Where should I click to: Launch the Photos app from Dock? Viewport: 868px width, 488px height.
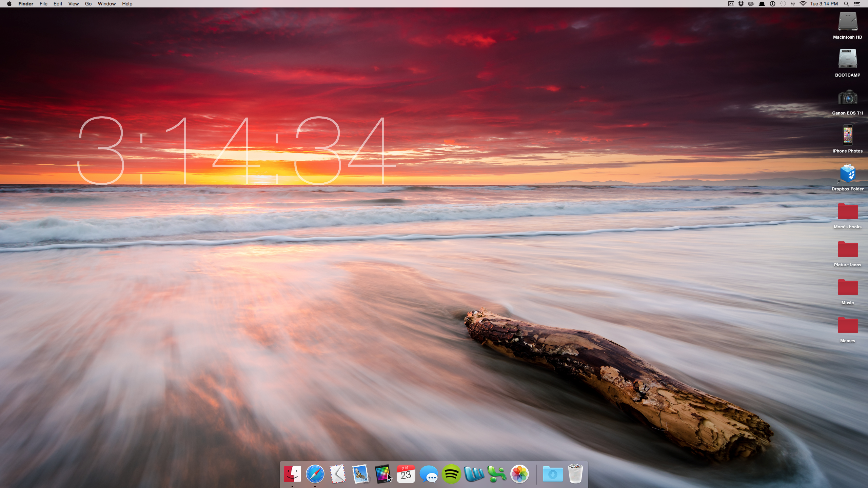point(519,474)
